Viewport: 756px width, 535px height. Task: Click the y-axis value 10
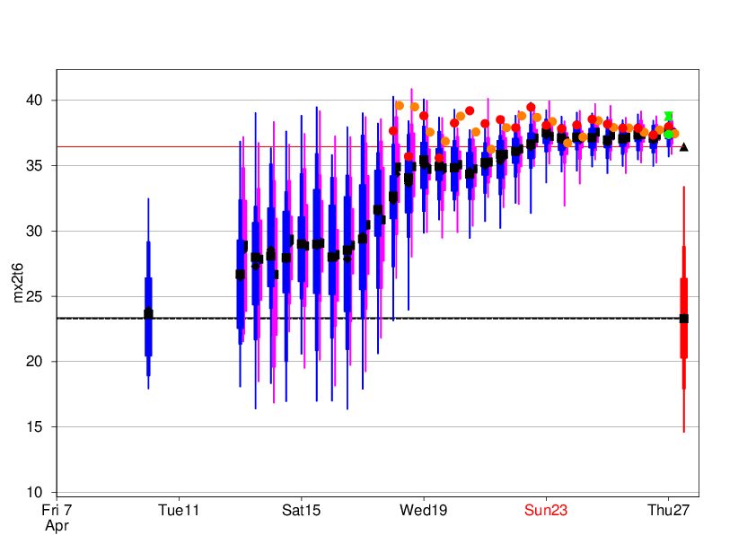[34, 492]
